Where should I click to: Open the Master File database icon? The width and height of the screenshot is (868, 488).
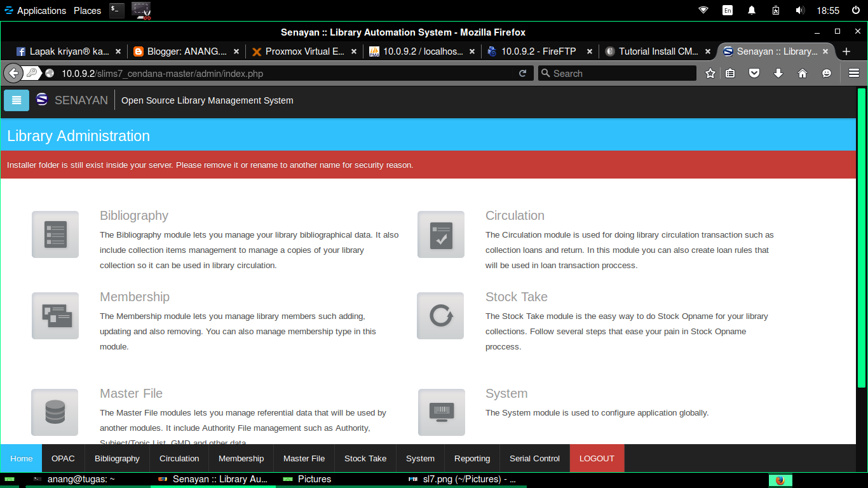coord(55,412)
